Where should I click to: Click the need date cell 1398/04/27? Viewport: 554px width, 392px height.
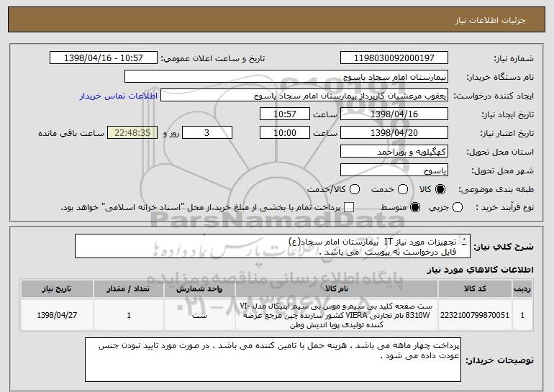[x=57, y=315]
